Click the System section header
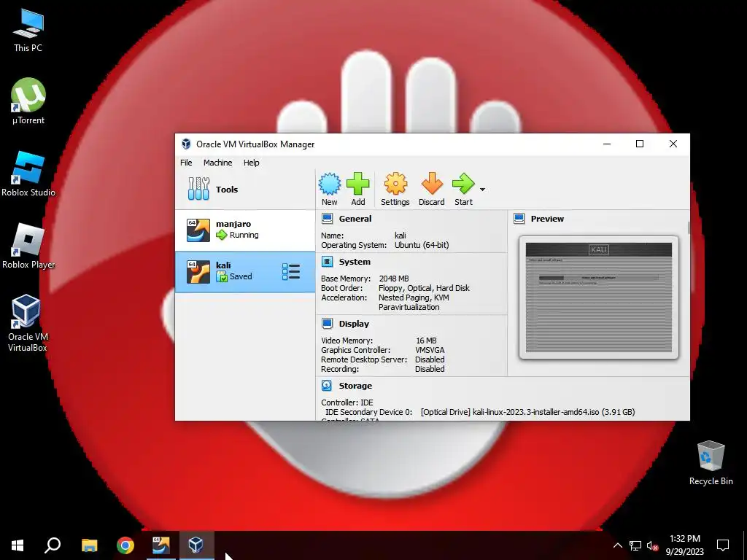Image resolution: width=747 pixels, height=560 pixels. (355, 262)
